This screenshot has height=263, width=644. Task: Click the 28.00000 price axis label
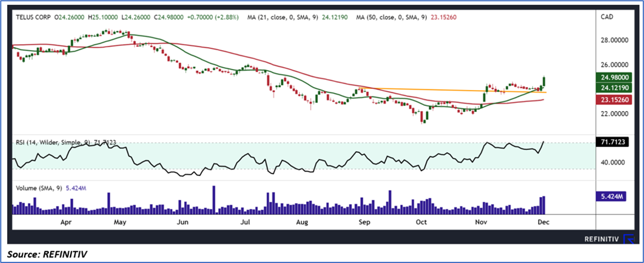click(616, 39)
